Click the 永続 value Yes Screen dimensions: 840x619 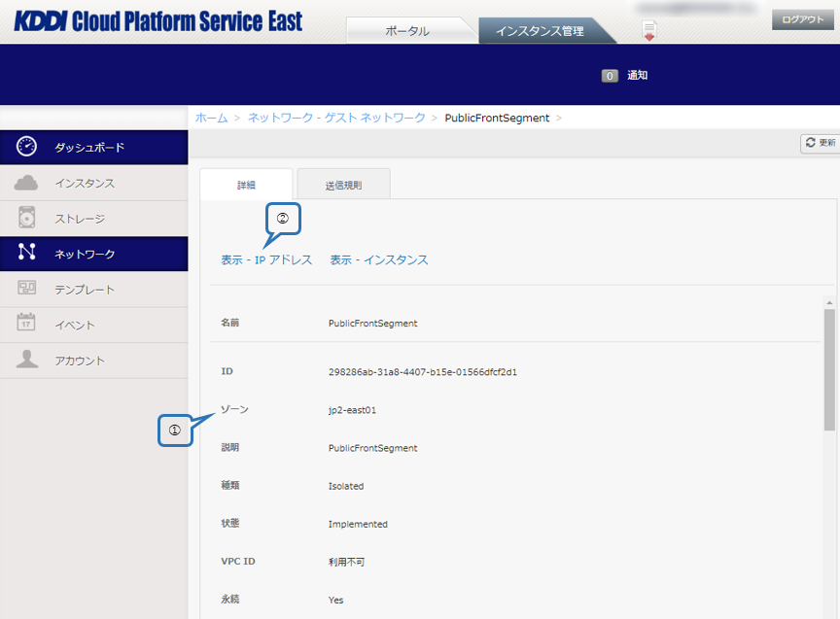(335, 600)
